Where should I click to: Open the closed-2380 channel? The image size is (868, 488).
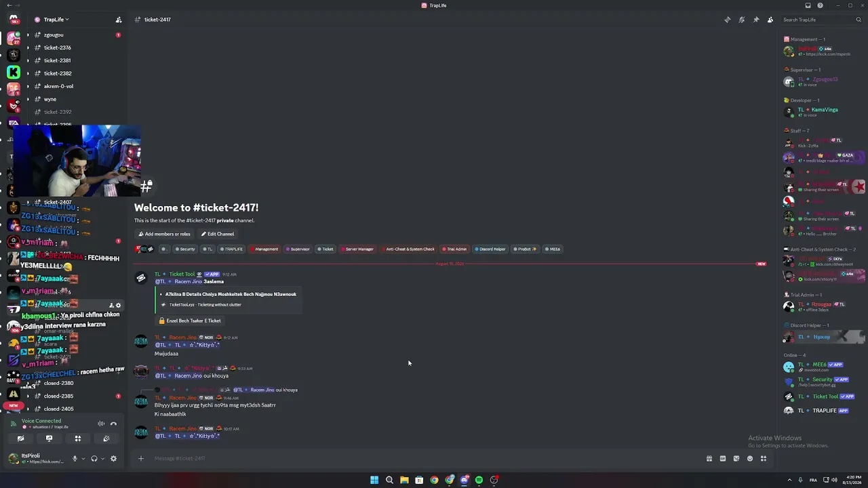tap(59, 383)
